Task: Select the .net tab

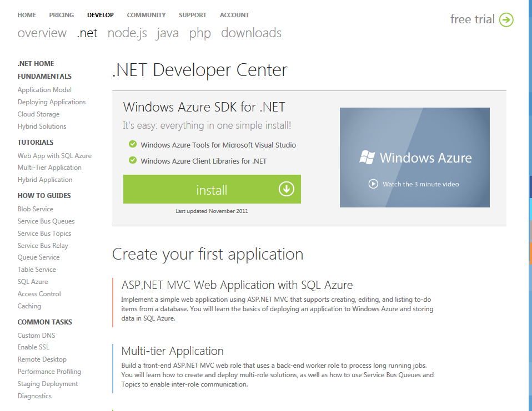Action: click(87, 33)
